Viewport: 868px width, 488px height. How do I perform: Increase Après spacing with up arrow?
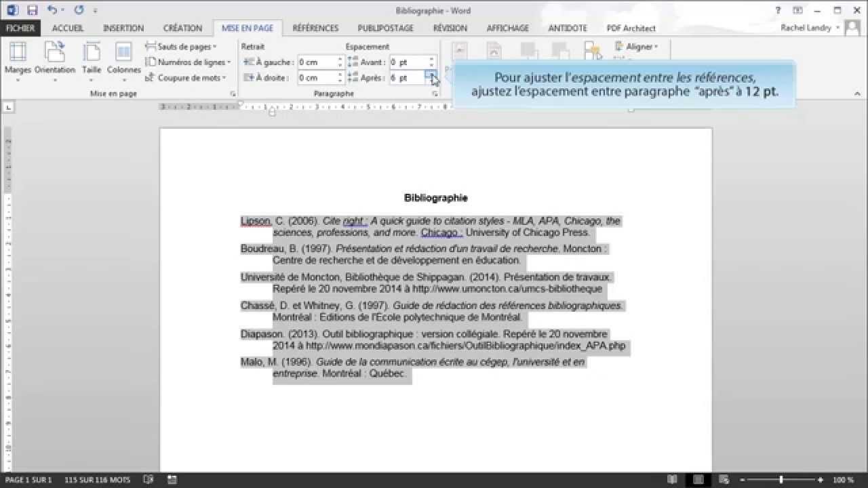pyautogui.click(x=431, y=75)
